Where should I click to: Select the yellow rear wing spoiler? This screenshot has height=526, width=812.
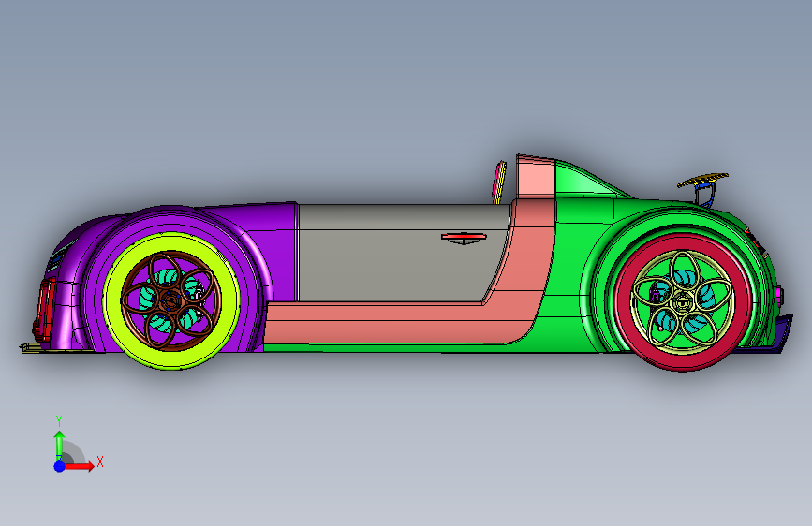coord(702,180)
